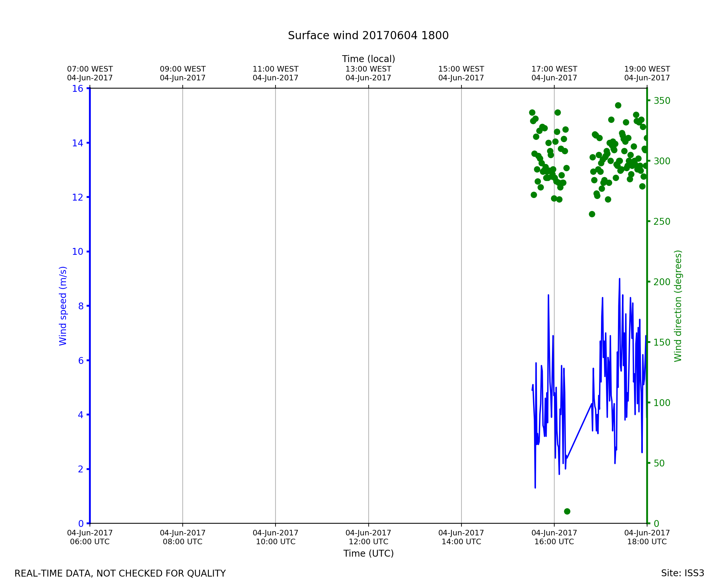
Task: Click the isolated green dot near bottom
Action: click(x=567, y=511)
